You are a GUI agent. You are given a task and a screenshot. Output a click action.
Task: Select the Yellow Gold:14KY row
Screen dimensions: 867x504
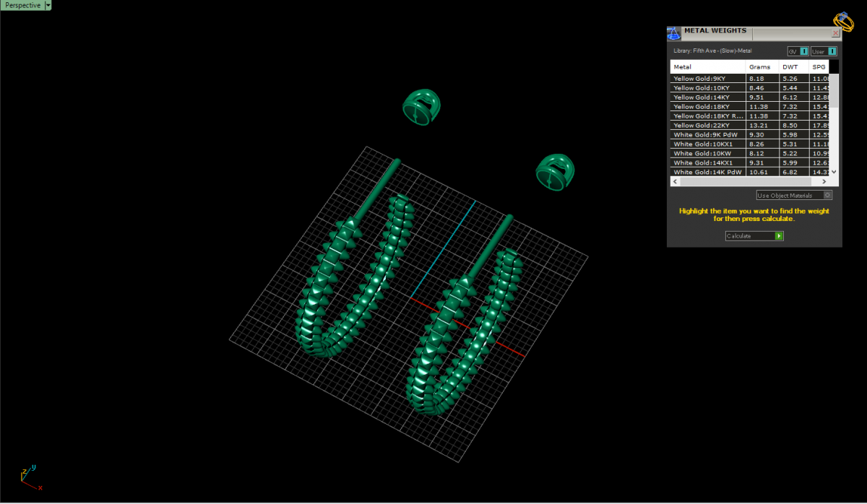click(x=708, y=97)
